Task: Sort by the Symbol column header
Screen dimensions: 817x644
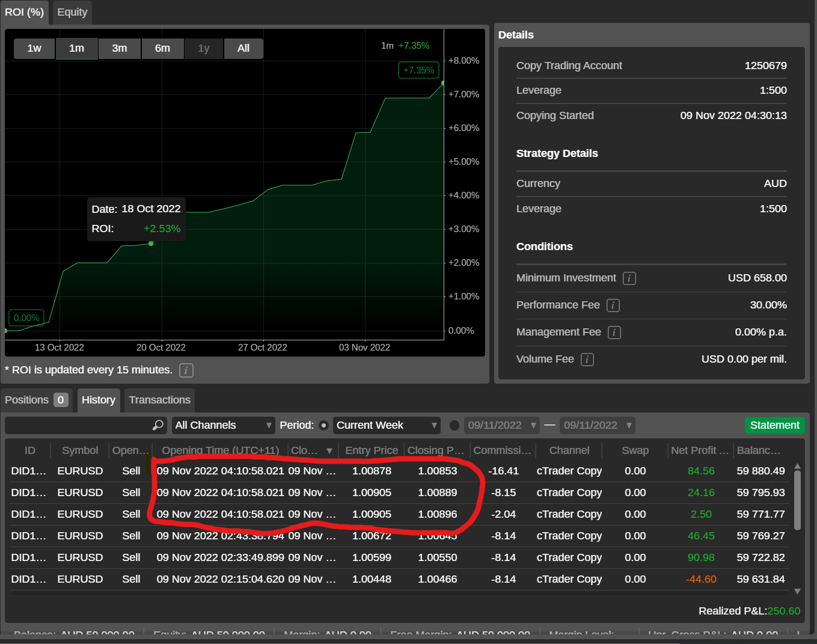Action: click(80, 451)
